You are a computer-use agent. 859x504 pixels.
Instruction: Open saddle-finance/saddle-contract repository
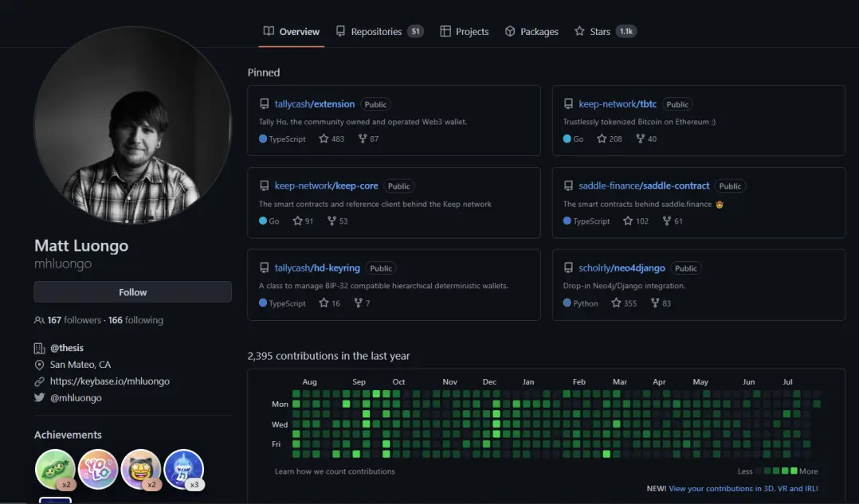pos(644,186)
